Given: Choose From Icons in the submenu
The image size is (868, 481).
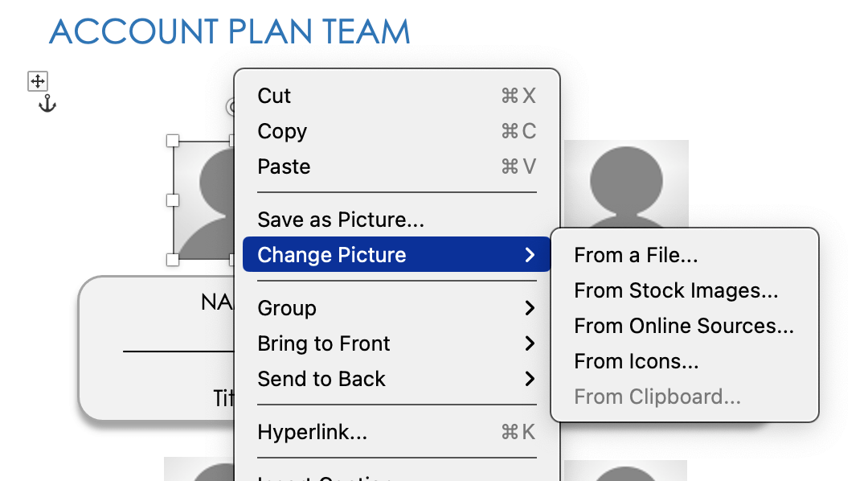Looking at the screenshot, I should click(x=636, y=361).
